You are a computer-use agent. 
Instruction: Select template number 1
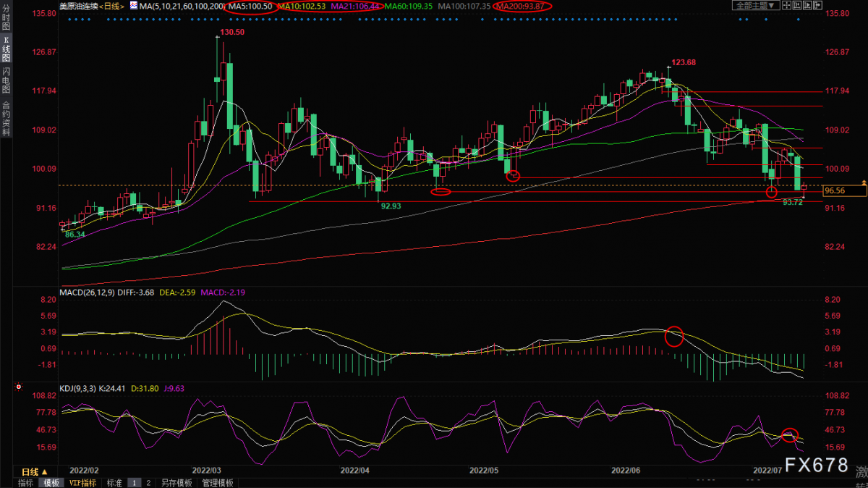135,483
